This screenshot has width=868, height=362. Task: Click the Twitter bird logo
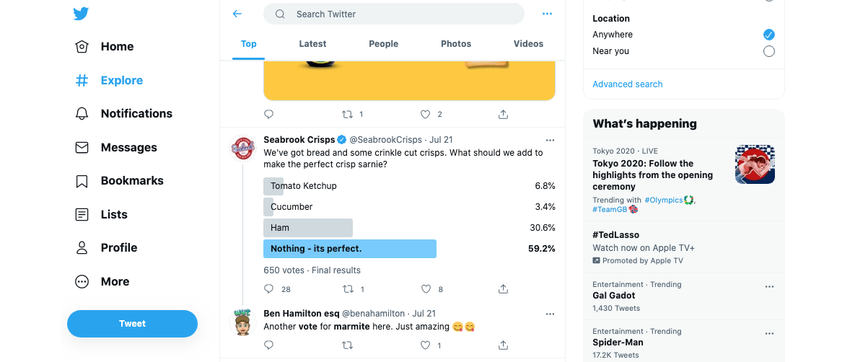(81, 14)
